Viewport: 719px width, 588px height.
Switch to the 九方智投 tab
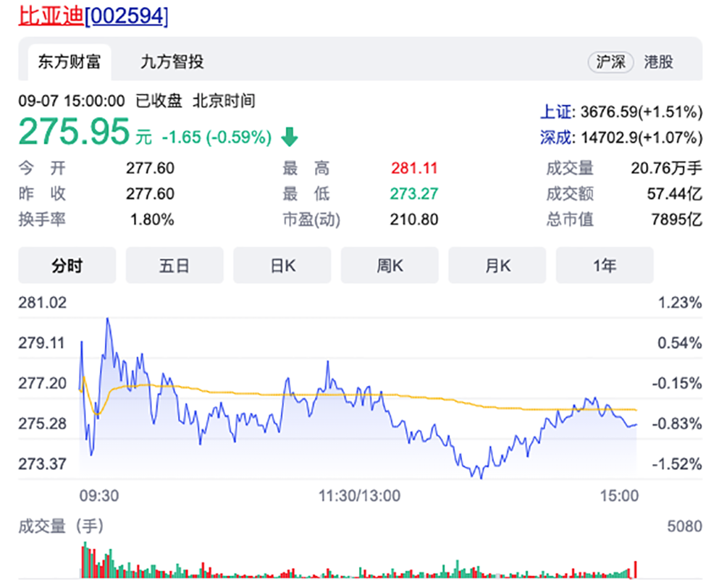coord(172,62)
